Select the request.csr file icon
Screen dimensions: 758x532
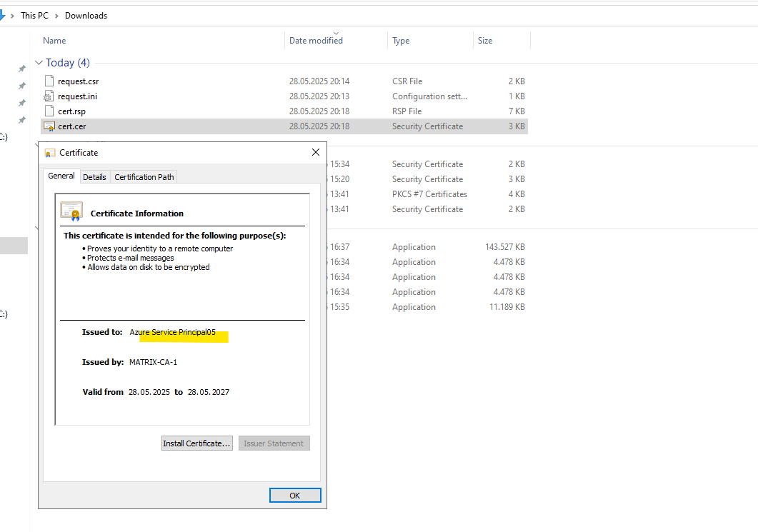[x=49, y=81]
